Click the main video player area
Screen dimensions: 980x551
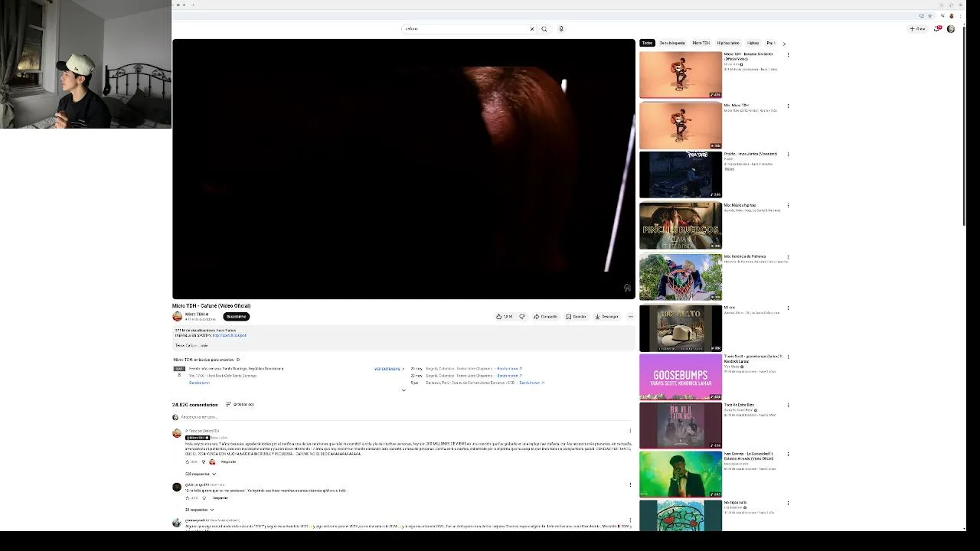(x=403, y=169)
